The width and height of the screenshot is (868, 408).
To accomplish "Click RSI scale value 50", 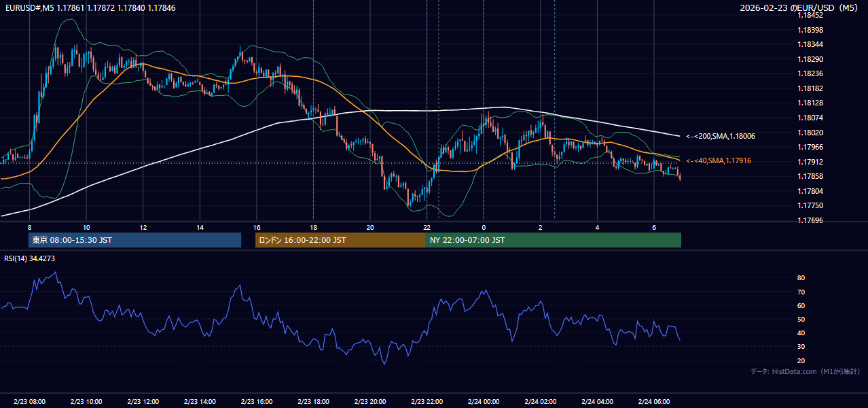I will (801, 319).
